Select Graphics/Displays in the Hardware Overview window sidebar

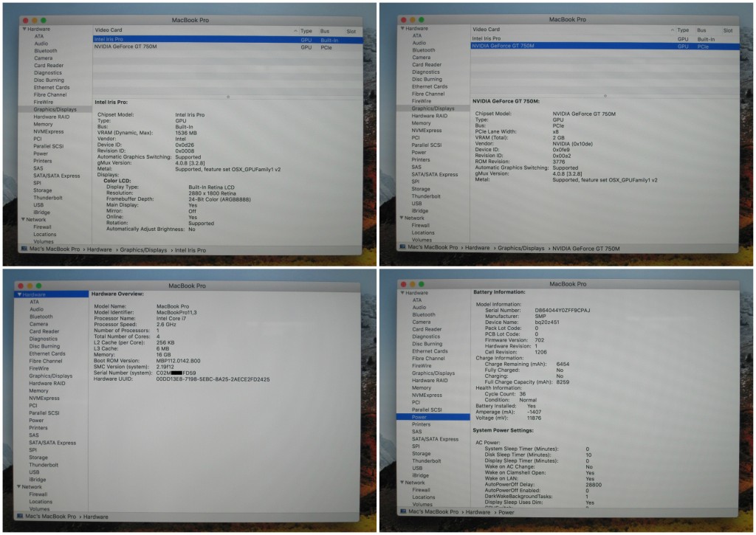click(51, 376)
